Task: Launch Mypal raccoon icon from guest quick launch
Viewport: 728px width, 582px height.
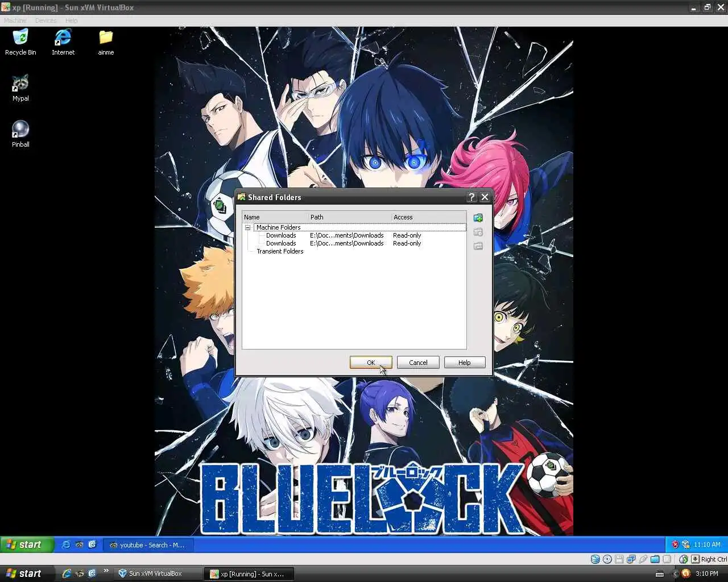Action: (x=79, y=544)
